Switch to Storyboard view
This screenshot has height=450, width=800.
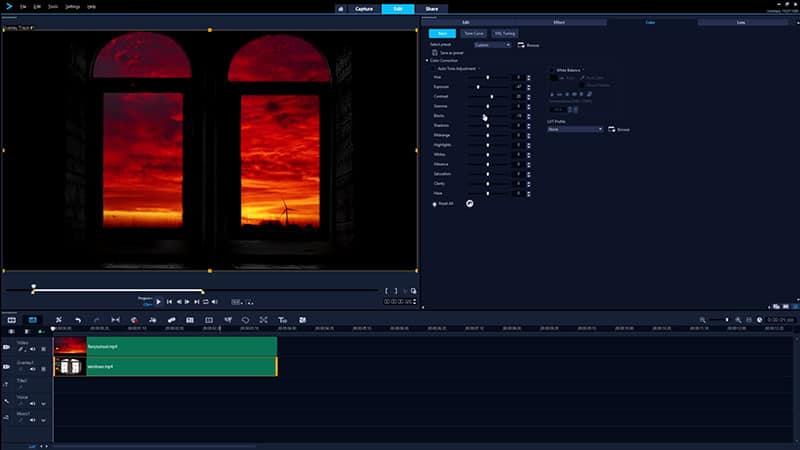pyautogui.click(x=11, y=320)
